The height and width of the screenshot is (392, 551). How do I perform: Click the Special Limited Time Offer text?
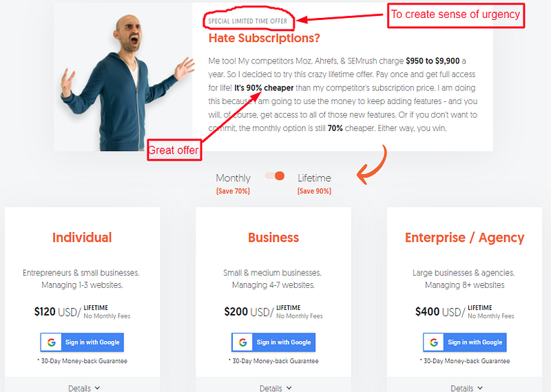coord(248,21)
